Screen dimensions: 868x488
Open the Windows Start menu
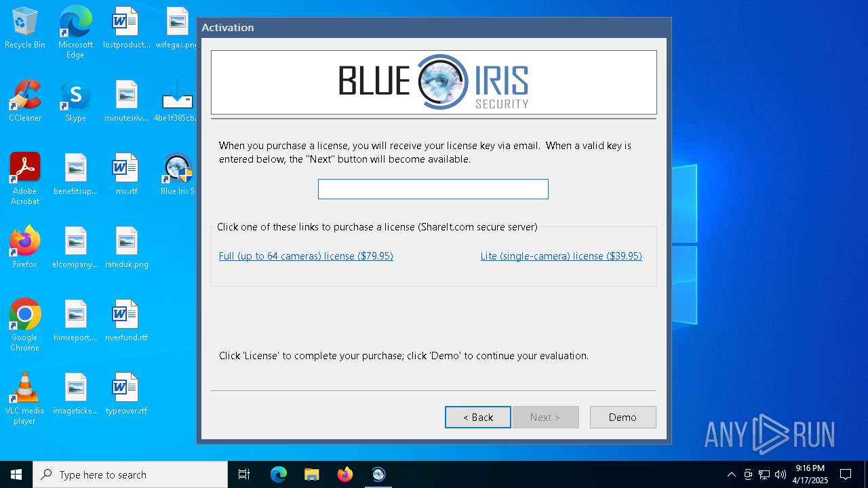point(16,474)
